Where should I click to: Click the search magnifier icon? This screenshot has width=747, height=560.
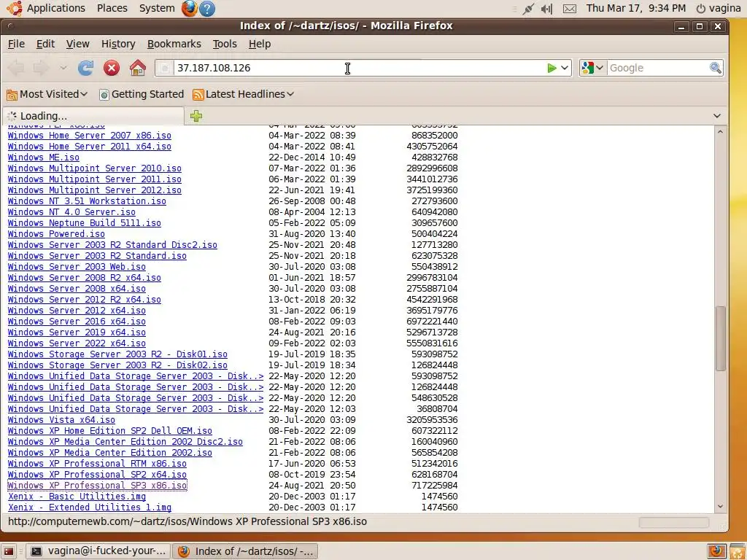click(x=715, y=68)
